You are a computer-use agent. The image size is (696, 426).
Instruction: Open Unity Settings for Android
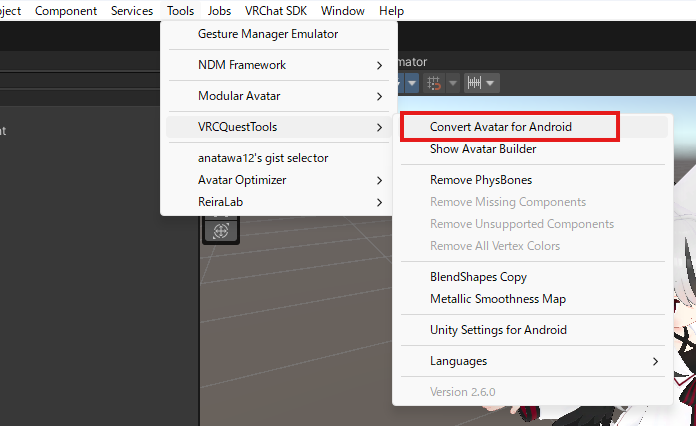coord(533,330)
